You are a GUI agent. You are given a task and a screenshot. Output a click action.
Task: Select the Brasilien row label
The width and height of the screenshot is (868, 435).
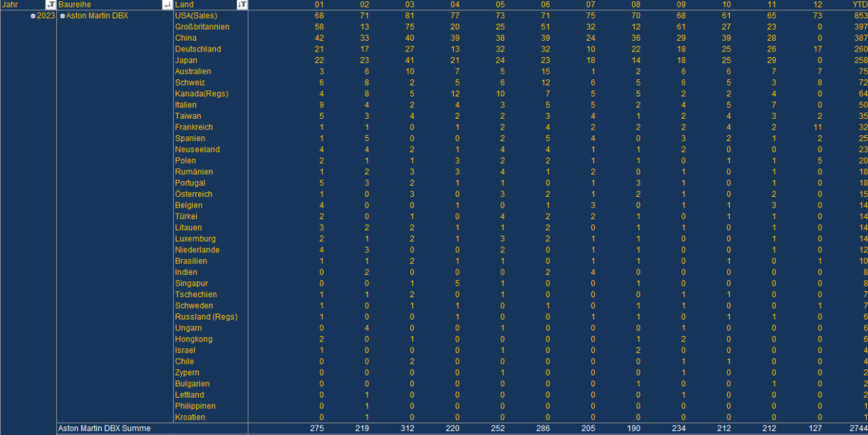coord(191,261)
